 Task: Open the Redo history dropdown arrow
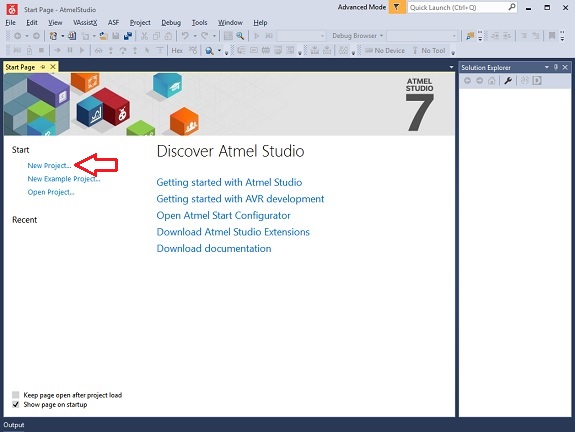click(215, 36)
